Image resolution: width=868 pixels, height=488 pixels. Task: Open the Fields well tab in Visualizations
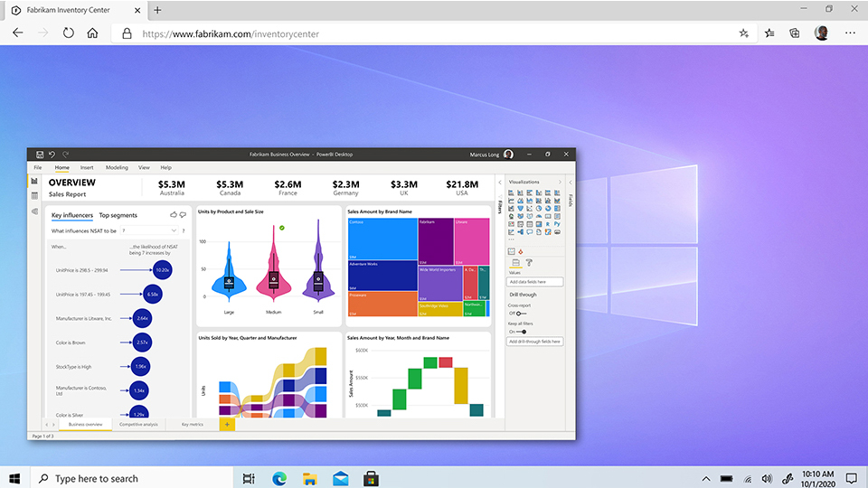pos(516,262)
